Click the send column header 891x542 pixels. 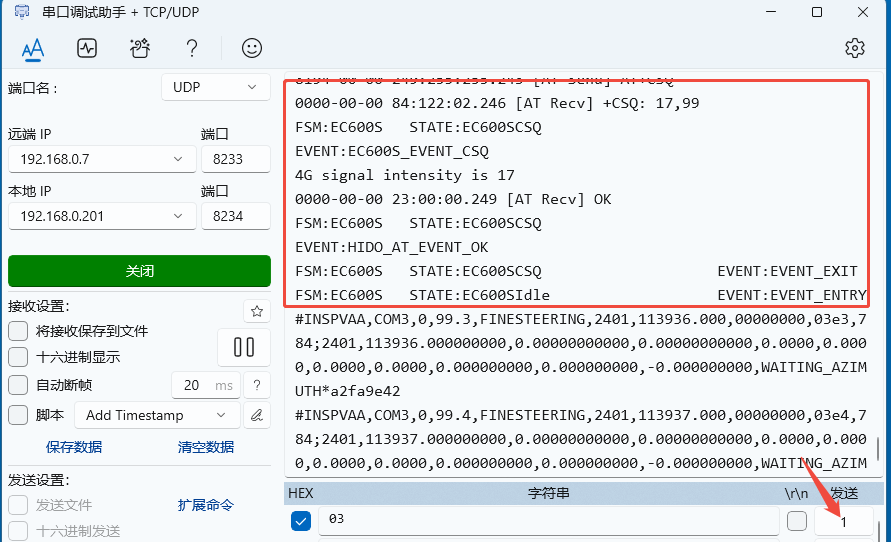click(844, 493)
